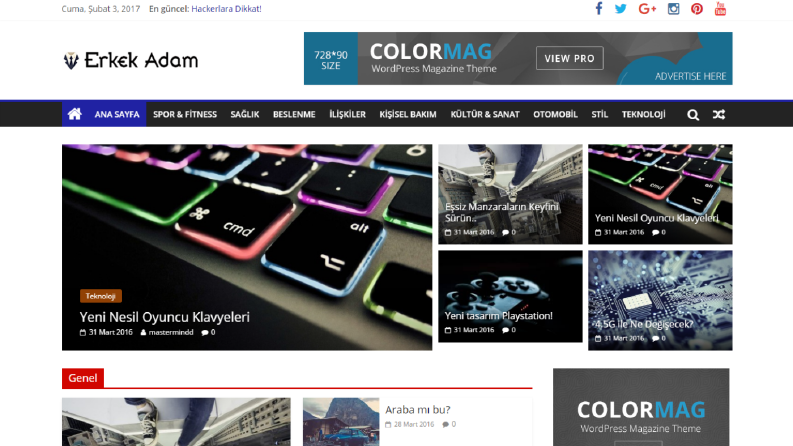Image resolution: width=793 pixels, height=446 pixels.
Task: Open the Yeni tasarım Playstation! article
Action: 498,316
